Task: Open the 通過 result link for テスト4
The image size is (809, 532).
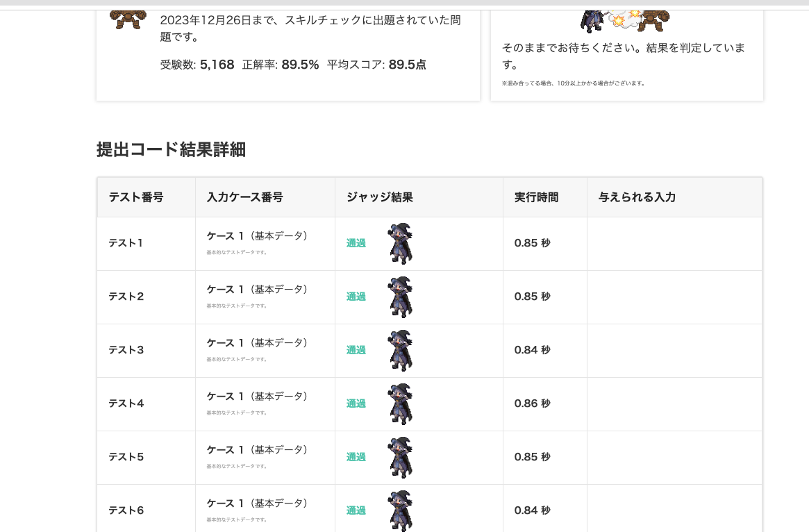Action: click(x=356, y=404)
